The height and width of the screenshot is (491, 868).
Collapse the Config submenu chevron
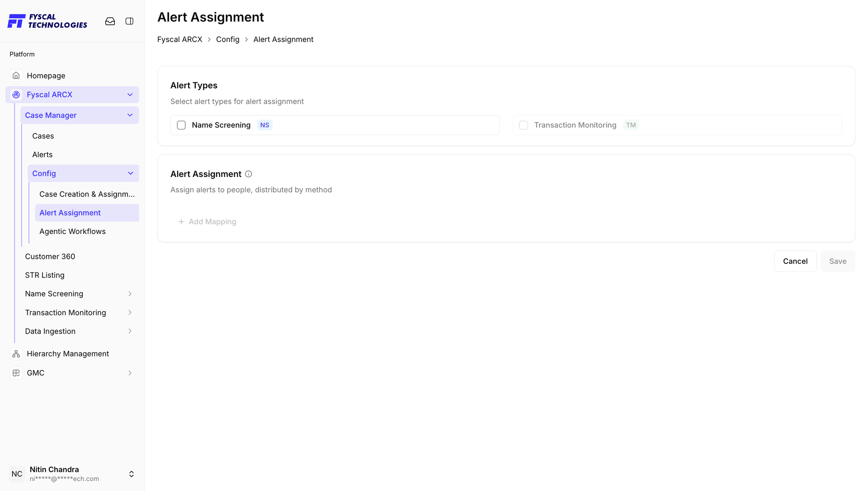coord(130,173)
